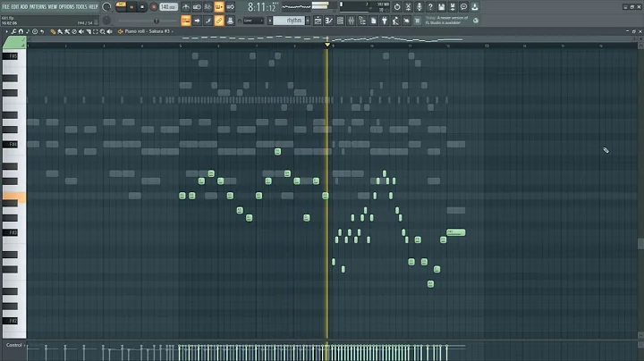Image resolution: width=644 pixels, height=361 pixels.
Task: Click the 140 tempo field
Action: pos(168,7)
